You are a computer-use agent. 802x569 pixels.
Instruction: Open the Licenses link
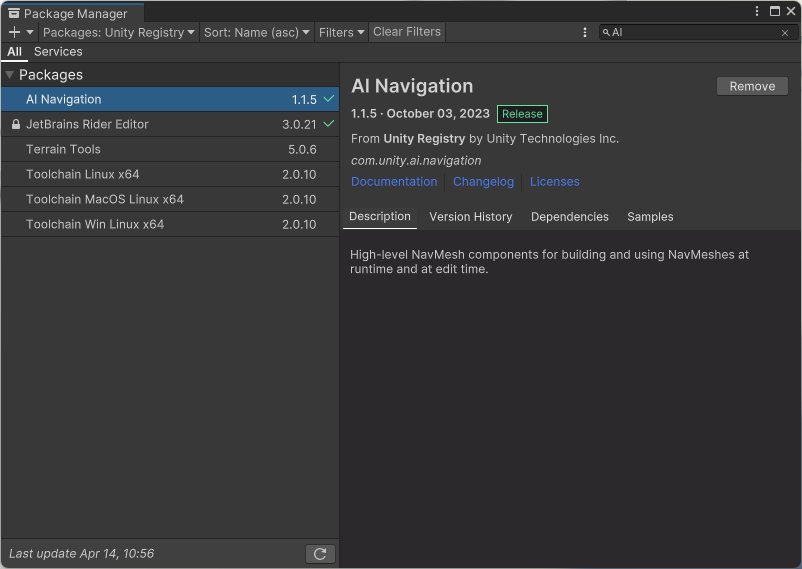pos(554,182)
